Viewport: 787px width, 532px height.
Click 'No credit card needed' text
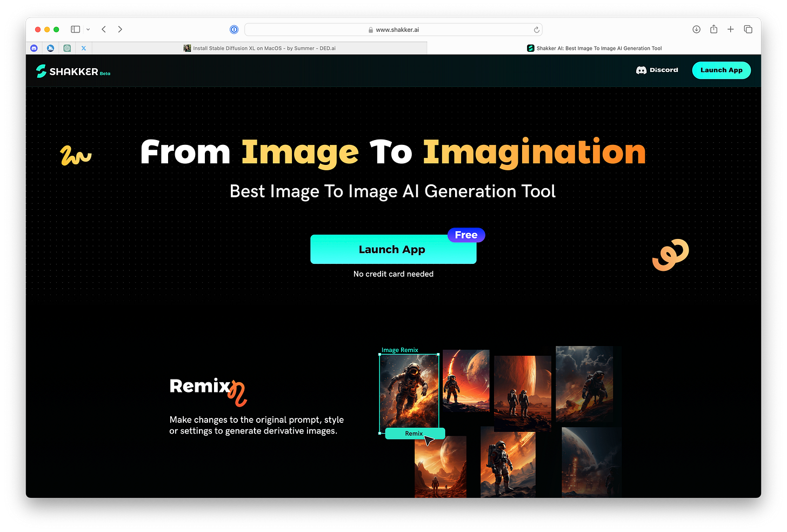pos(393,274)
